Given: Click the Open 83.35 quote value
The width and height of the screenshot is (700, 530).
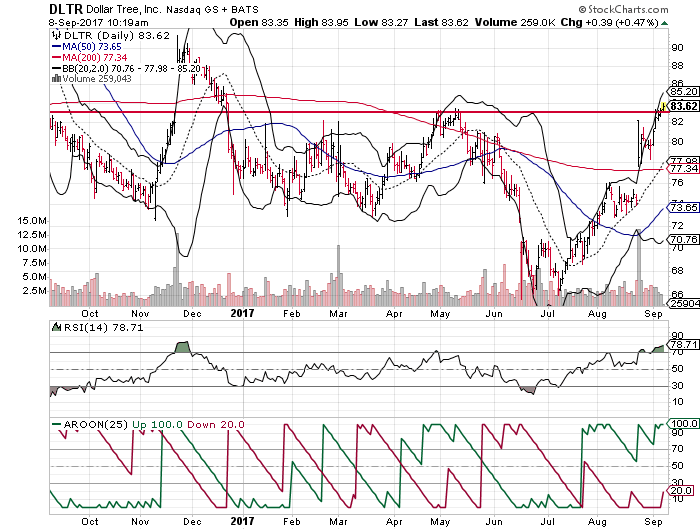Looking at the screenshot, I should (259, 22).
